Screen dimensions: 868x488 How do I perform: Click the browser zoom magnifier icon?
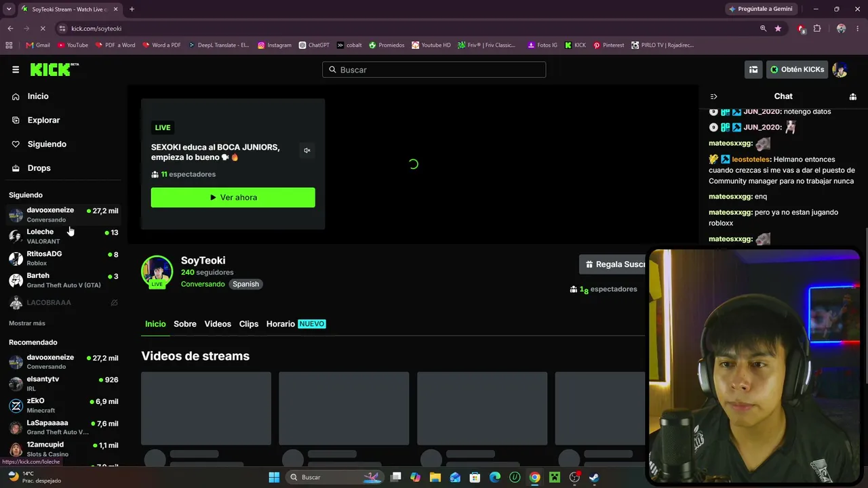click(x=763, y=28)
